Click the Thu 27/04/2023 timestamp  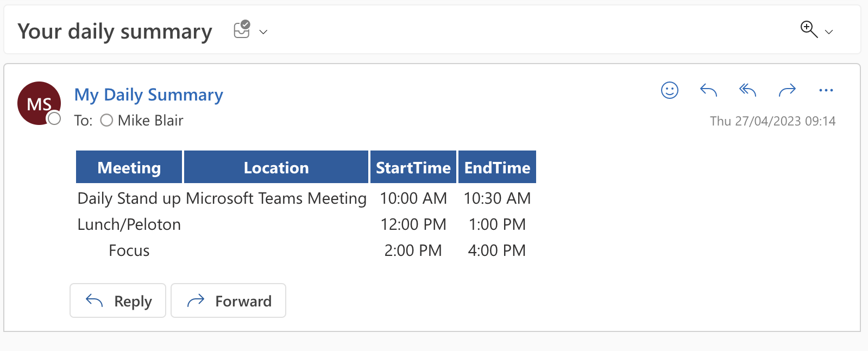click(x=772, y=121)
